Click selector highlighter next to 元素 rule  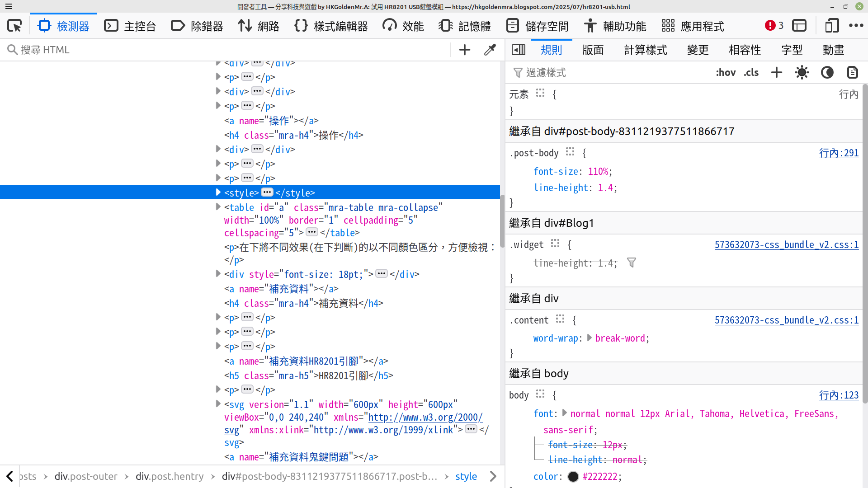pos(540,93)
